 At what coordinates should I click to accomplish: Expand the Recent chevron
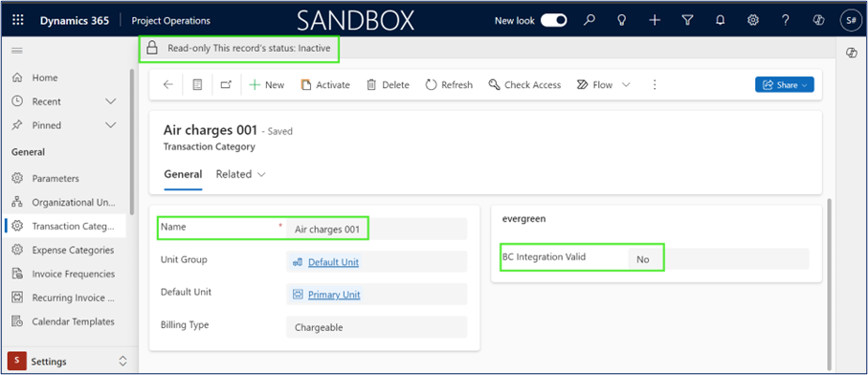(x=111, y=101)
